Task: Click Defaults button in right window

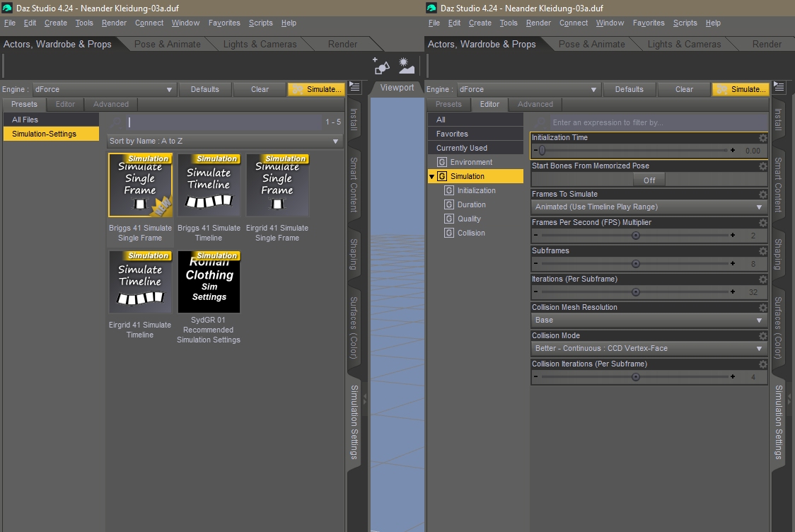Action: (x=629, y=89)
